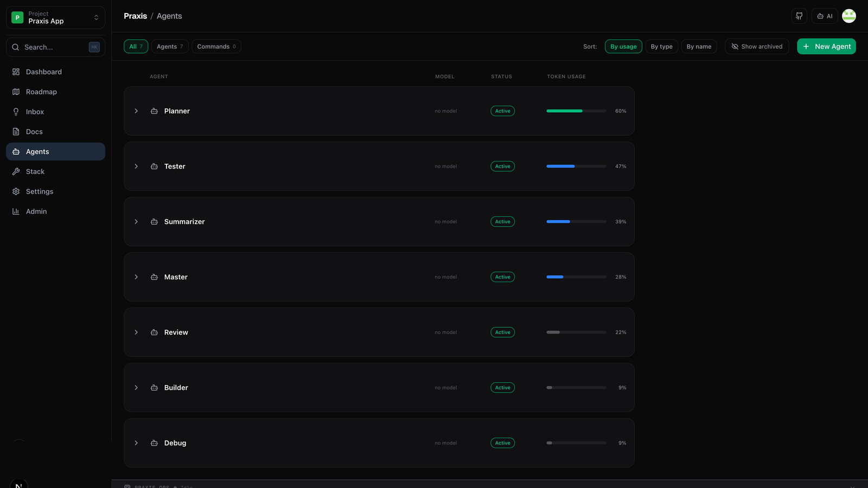Click the Inbox lightbulb icon
This screenshot has width=868, height=488.
coord(16,112)
